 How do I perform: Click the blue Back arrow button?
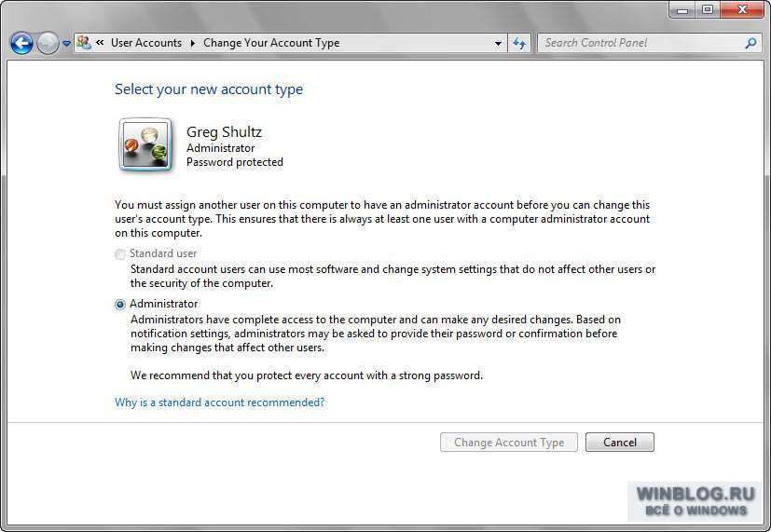click(21, 43)
